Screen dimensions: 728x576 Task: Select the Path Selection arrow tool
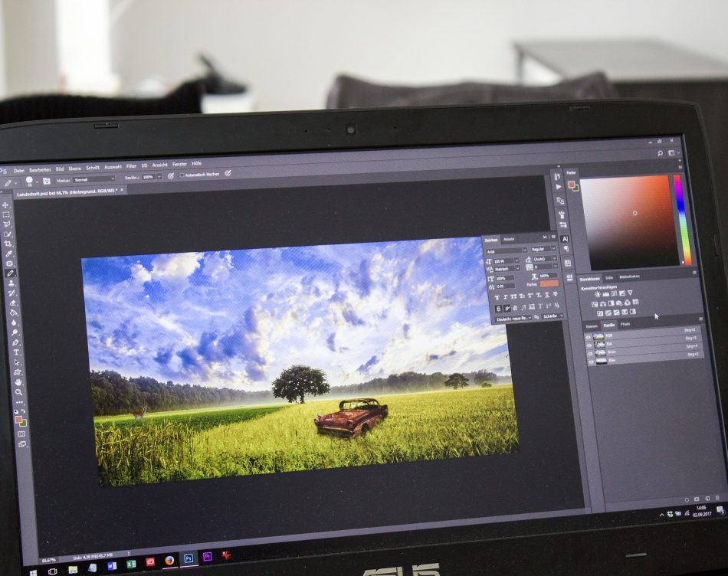tap(17, 362)
